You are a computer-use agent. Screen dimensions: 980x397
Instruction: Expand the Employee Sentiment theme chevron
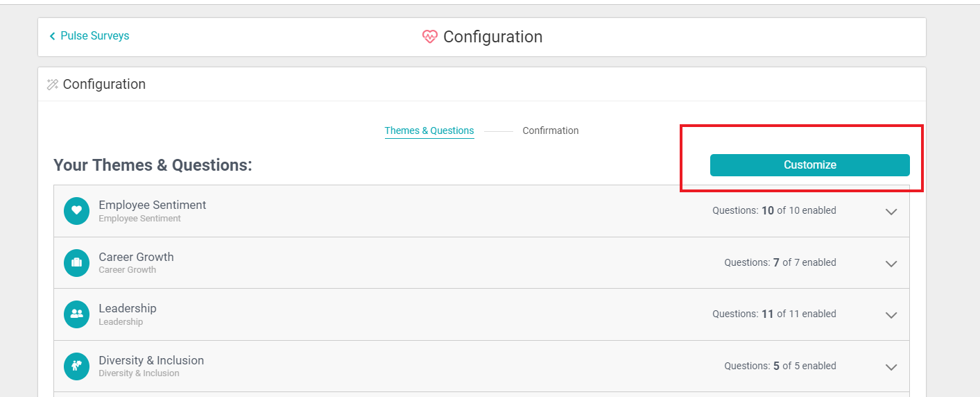891,212
